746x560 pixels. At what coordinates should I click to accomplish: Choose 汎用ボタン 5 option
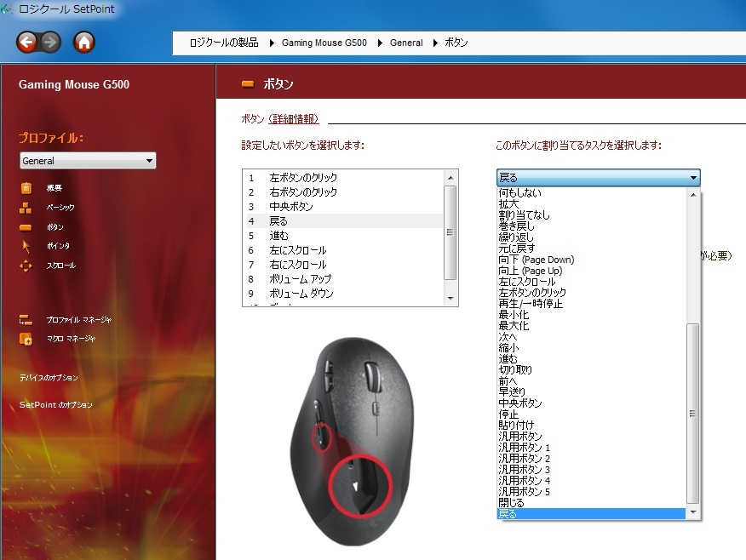coord(591,492)
